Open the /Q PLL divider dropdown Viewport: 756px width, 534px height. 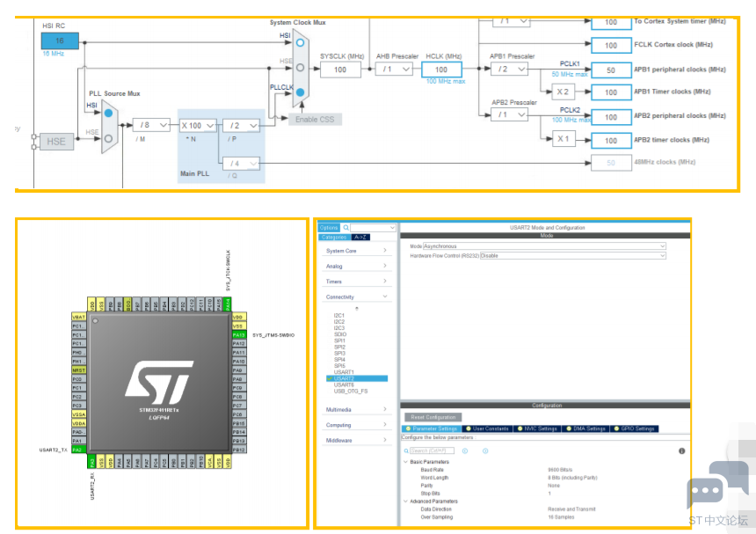[x=242, y=164]
